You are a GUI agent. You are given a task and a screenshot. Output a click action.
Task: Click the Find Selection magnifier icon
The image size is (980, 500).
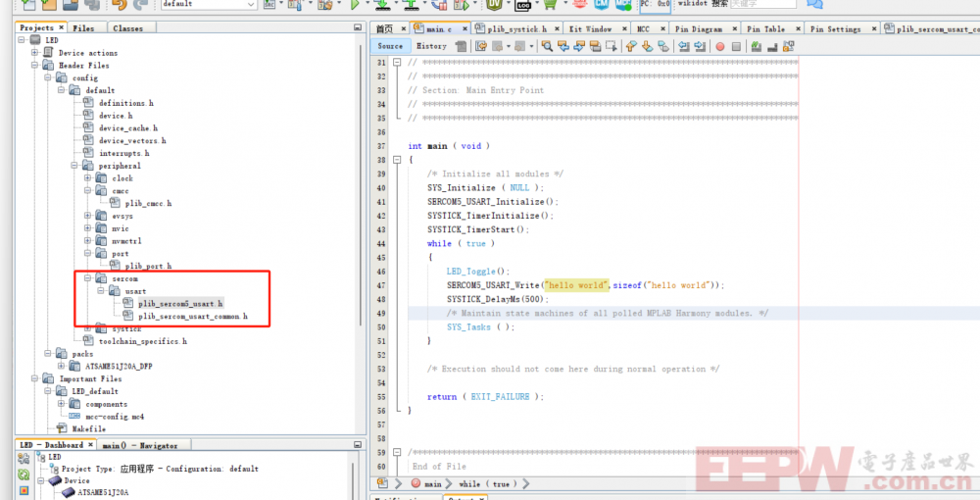pos(547,46)
